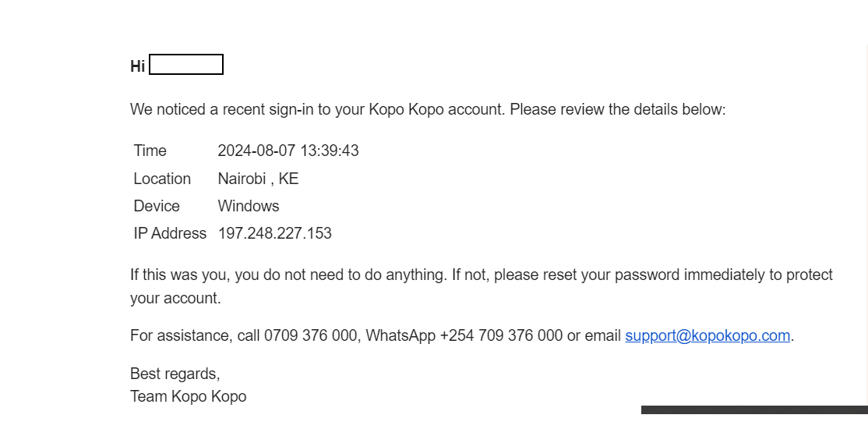Click the redacted name box after Hi
This screenshot has height=429, width=868.
(x=186, y=65)
